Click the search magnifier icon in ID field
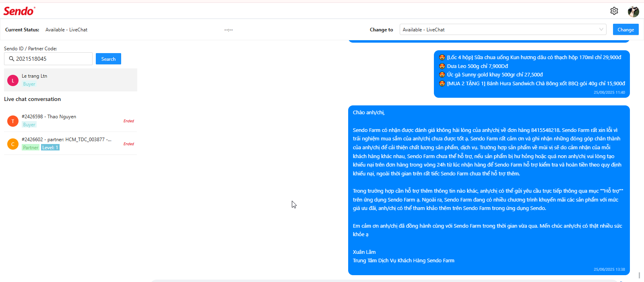644x282 pixels. [12, 59]
